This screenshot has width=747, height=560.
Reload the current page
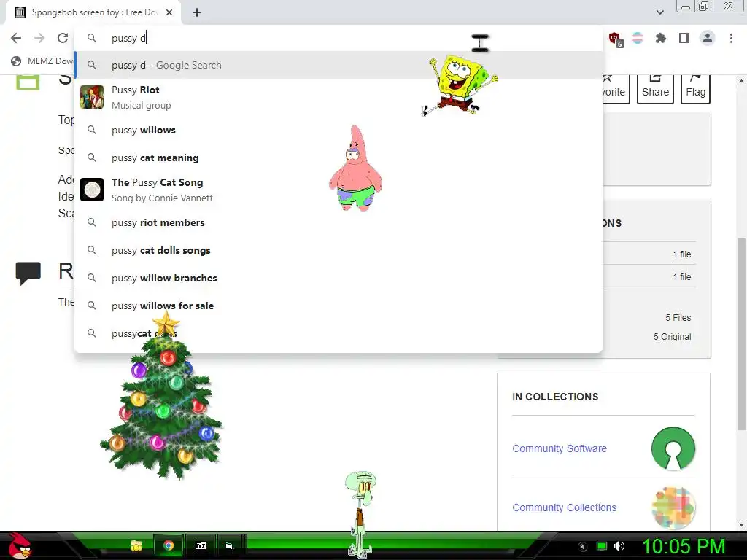pyautogui.click(x=63, y=38)
